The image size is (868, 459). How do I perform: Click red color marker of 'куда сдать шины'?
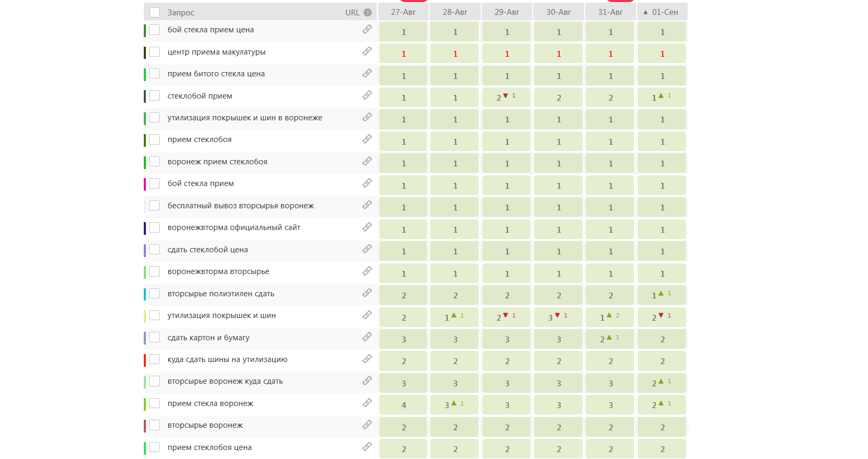tap(145, 360)
